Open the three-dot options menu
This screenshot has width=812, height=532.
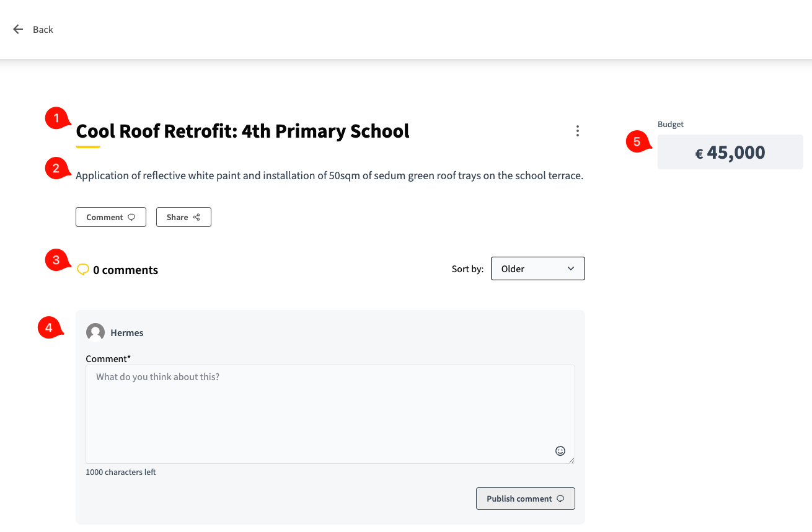(x=577, y=131)
